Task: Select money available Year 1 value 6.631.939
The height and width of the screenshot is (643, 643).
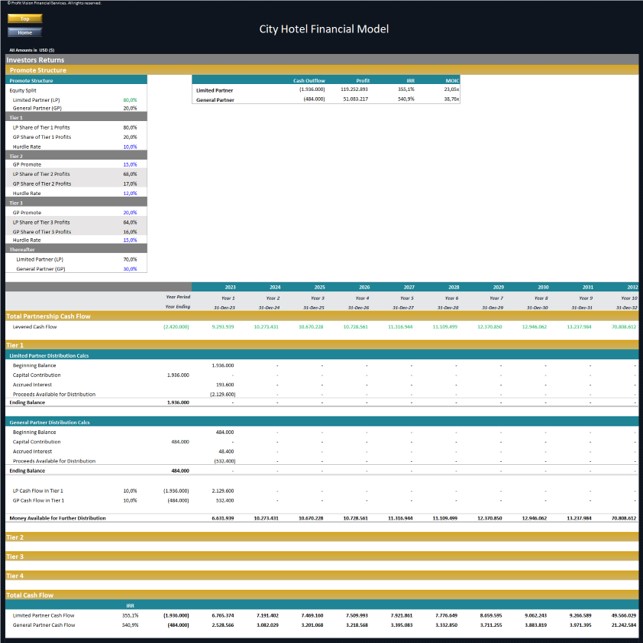Action: coord(223,518)
